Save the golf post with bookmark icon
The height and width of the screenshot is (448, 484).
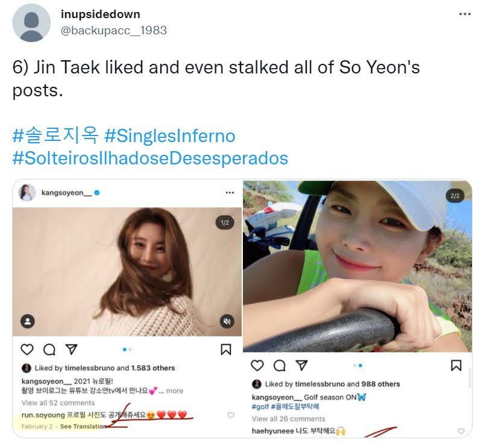(x=456, y=366)
